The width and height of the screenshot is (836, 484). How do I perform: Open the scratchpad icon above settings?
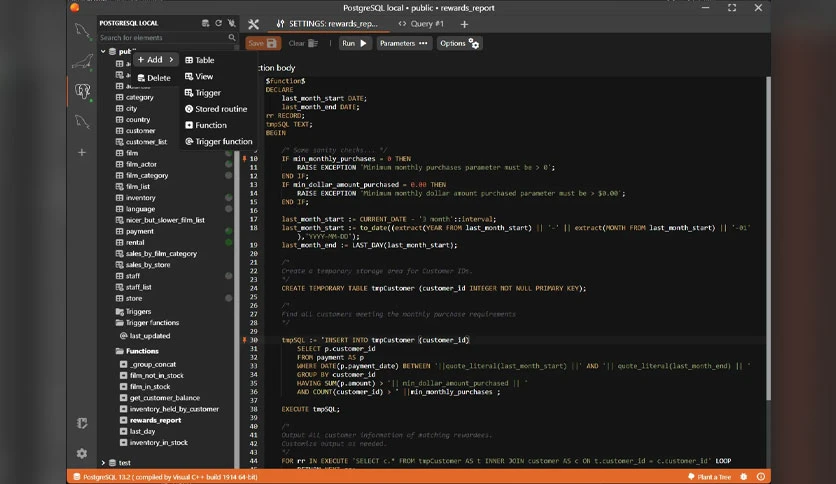[82, 423]
